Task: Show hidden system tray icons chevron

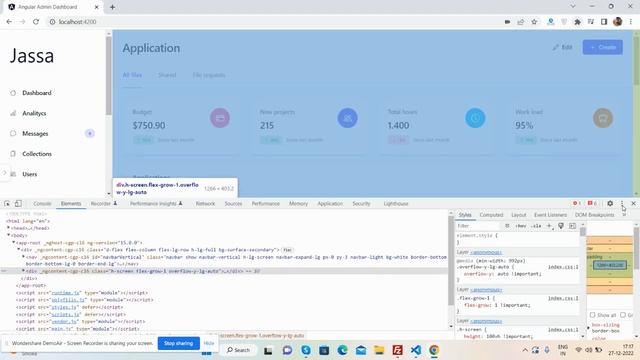Action: (x=525, y=350)
